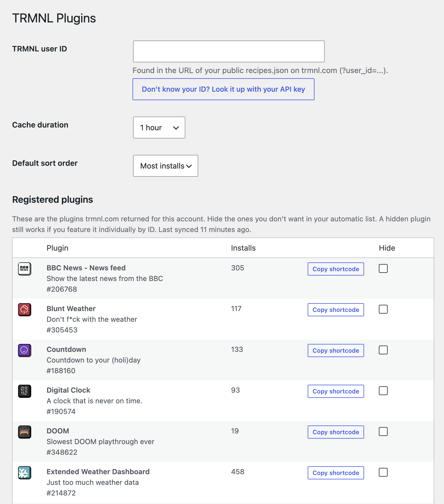Select the Blunt Weather title
444x504 pixels.
coord(71,309)
